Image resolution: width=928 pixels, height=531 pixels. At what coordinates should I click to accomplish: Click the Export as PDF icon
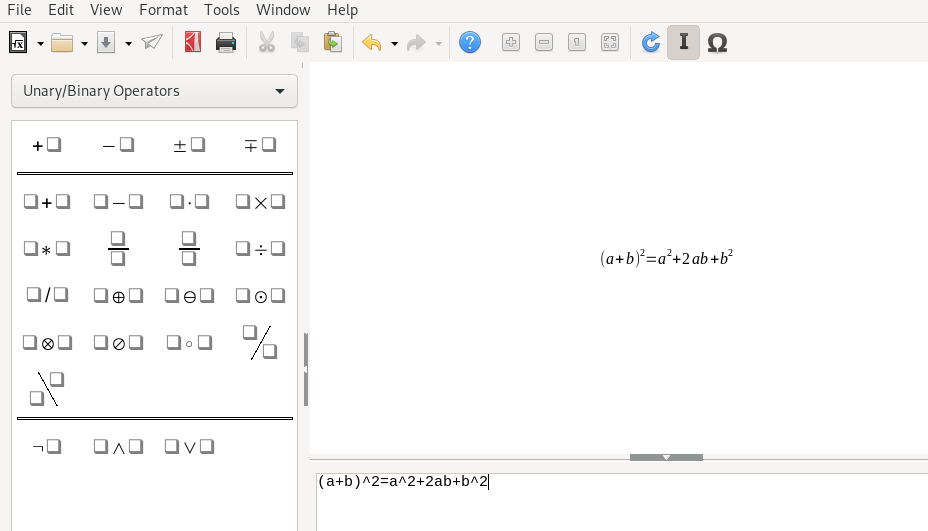pos(193,42)
